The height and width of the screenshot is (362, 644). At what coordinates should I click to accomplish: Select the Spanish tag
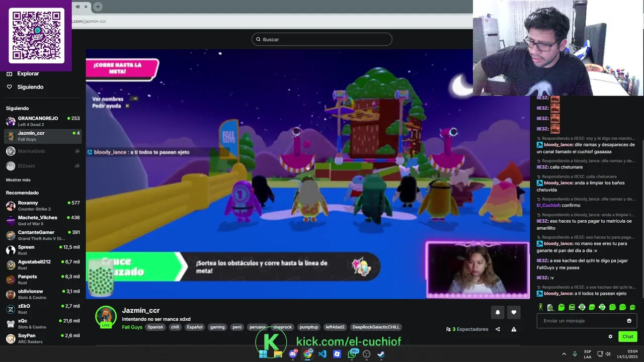155,327
